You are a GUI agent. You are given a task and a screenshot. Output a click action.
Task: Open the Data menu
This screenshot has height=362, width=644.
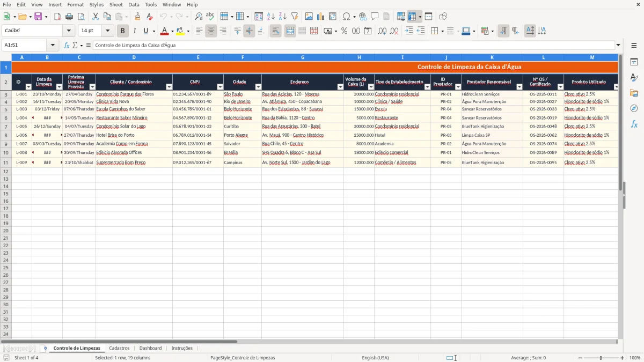(134, 4)
